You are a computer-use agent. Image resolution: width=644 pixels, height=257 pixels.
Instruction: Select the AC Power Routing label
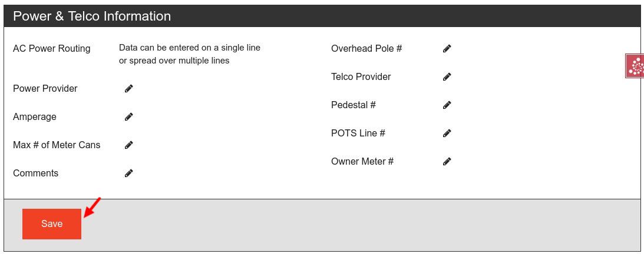click(52, 49)
